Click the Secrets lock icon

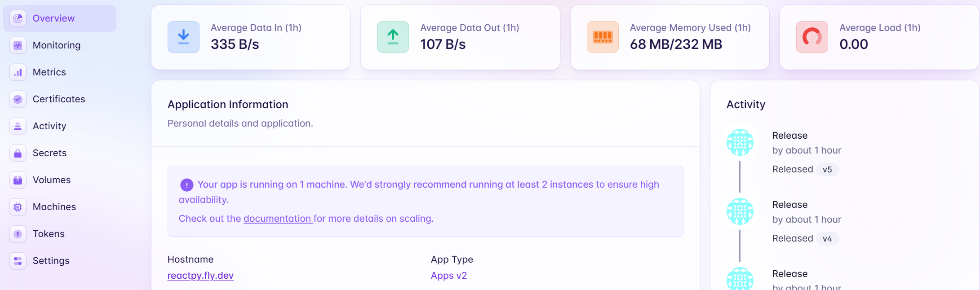18,153
